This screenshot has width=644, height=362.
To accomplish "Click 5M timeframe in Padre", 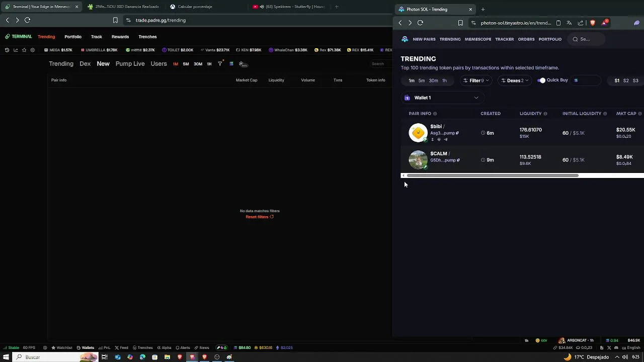I will coord(186,64).
